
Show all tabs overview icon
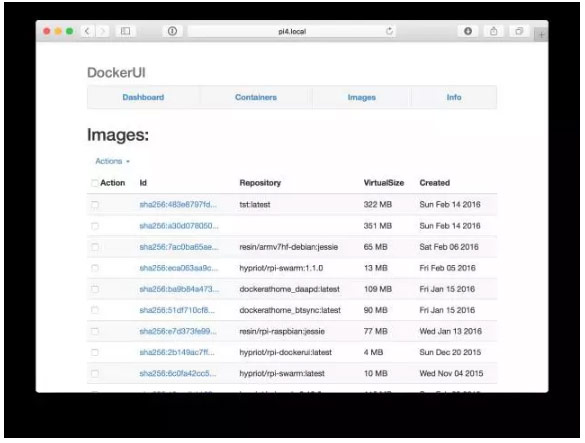click(519, 31)
